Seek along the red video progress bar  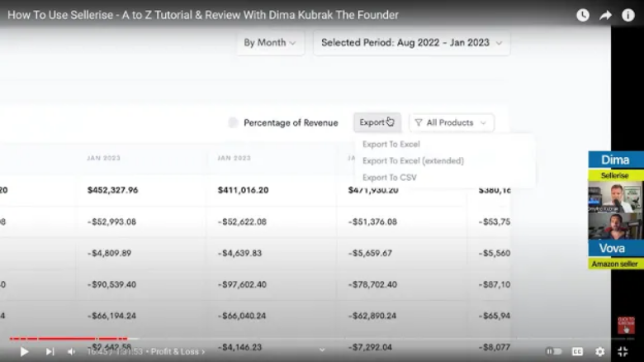pos(69,339)
